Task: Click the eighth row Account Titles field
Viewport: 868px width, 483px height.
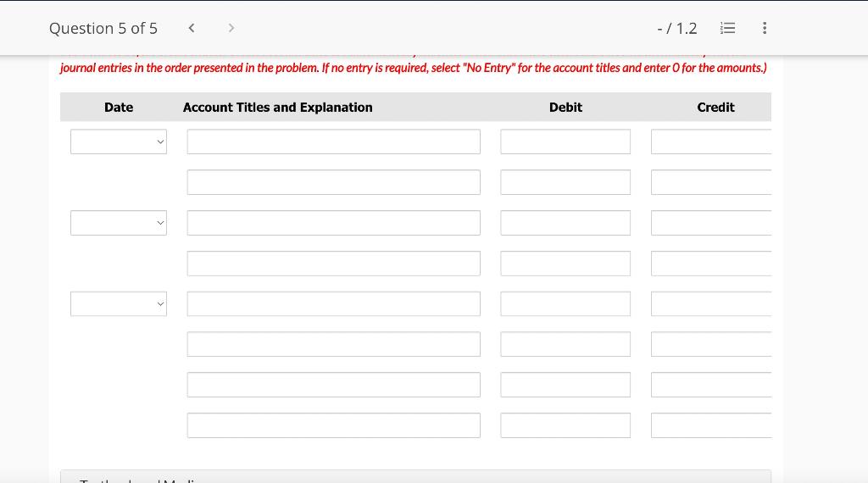Action: 334,425
